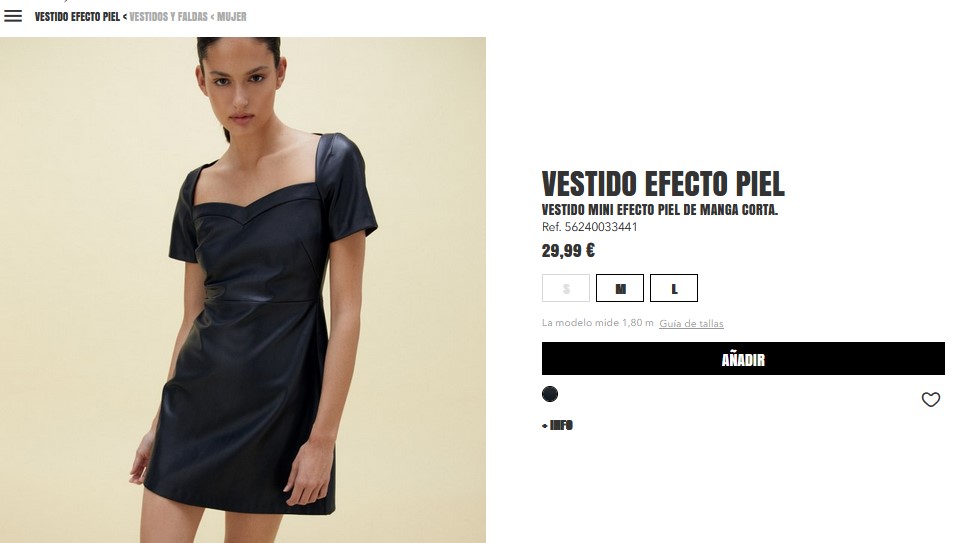This screenshot has width=979, height=543.
Task: Go to Vestidos y Faldas breadcrumb
Action: pos(169,17)
